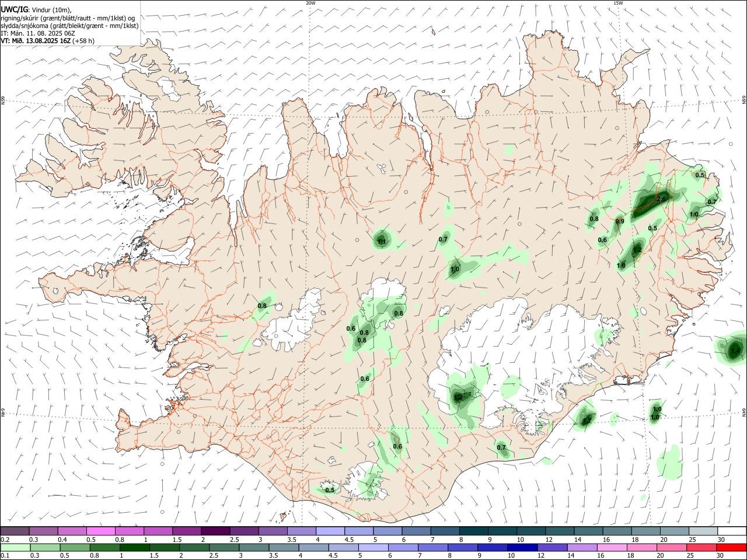The width and height of the screenshot is (747, 560).
Task: Pick the palest green swatch at 0.1 in the lower legend
Action: click(x=15, y=547)
